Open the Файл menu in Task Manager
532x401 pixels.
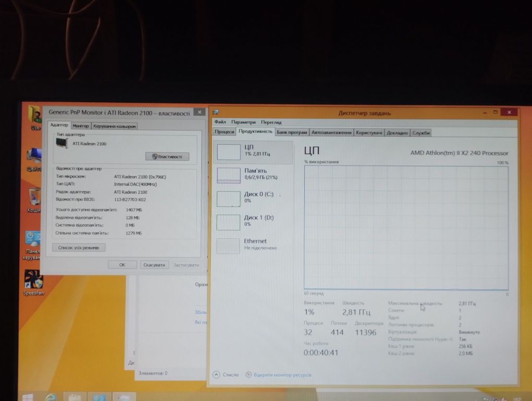220,122
